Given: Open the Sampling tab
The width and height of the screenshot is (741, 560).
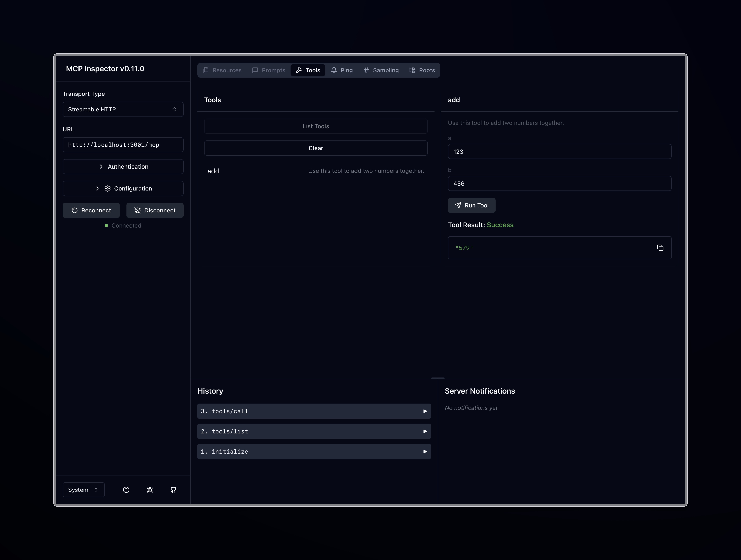Looking at the screenshot, I should 381,70.
